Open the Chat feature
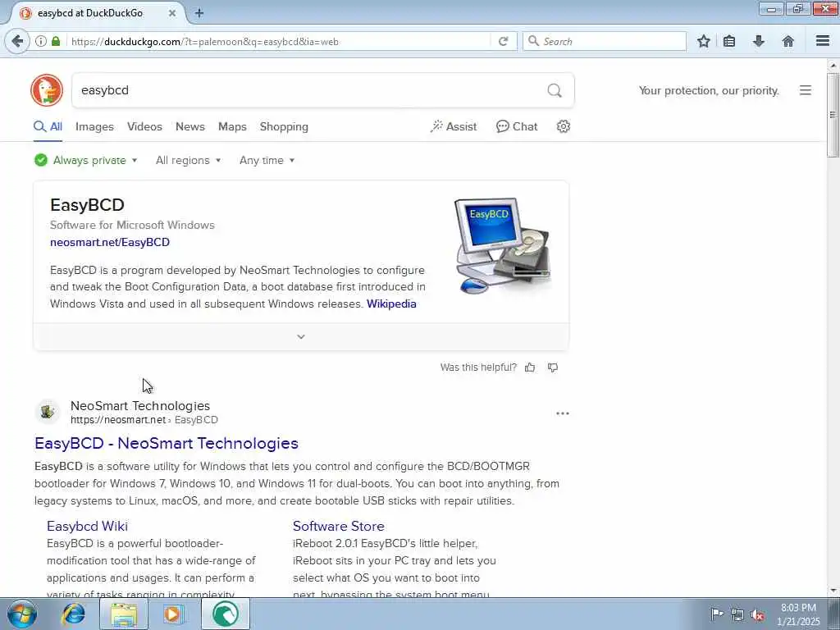 tap(517, 126)
